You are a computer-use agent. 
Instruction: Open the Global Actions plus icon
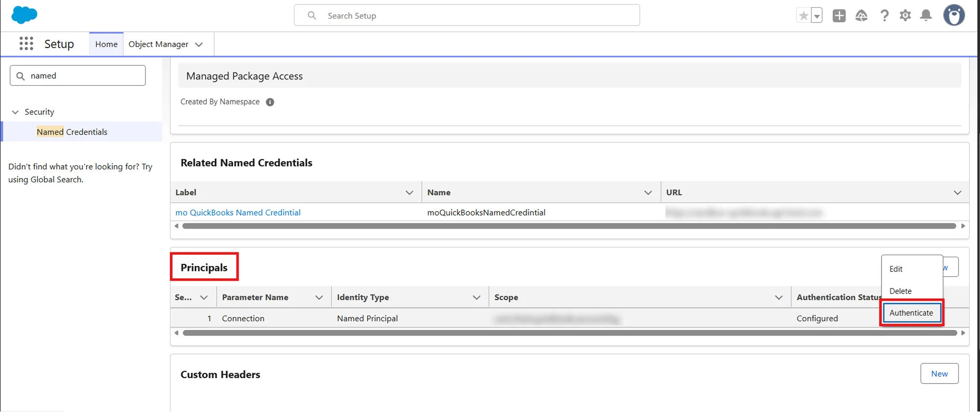coord(839,16)
